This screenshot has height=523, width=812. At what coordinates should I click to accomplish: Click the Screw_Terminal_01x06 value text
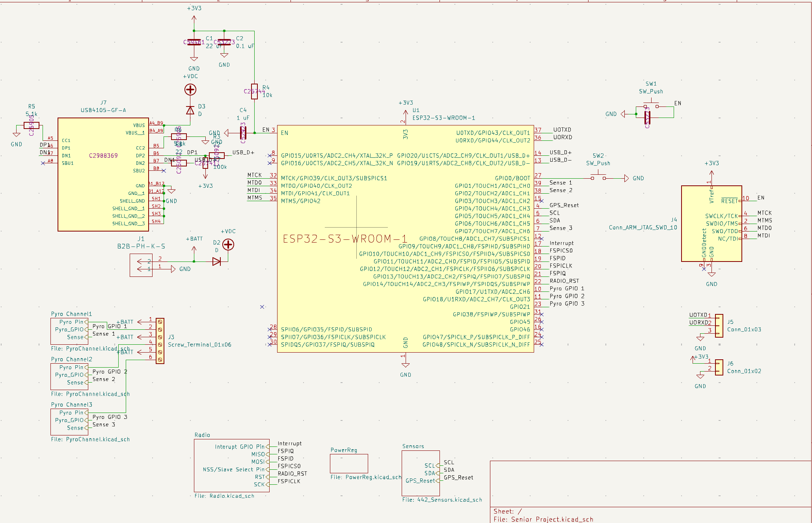point(199,345)
